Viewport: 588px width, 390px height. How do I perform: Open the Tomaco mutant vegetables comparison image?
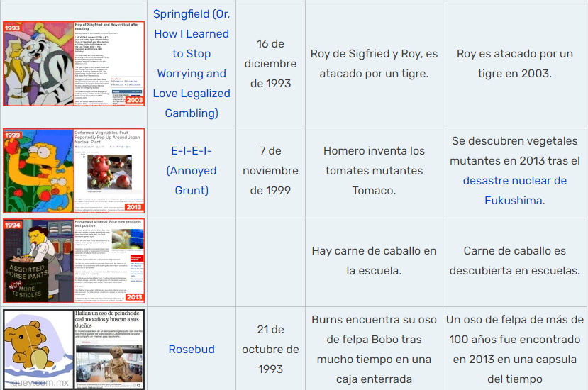click(74, 171)
